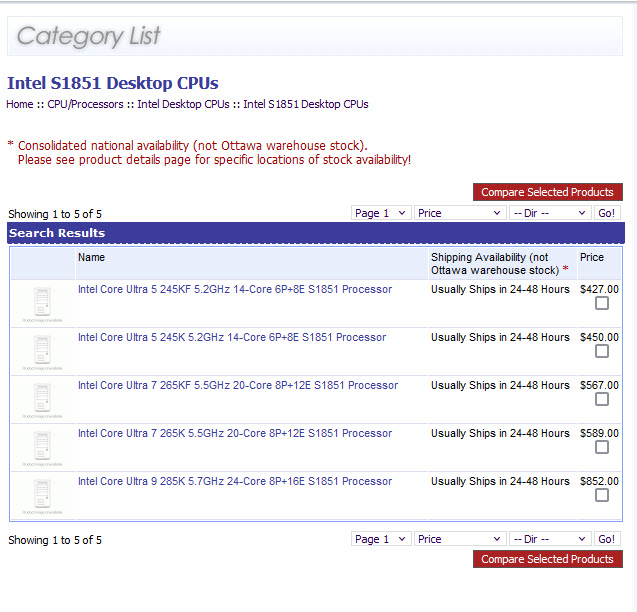
Task: Click the $427.00 price
Action: (x=599, y=289)
